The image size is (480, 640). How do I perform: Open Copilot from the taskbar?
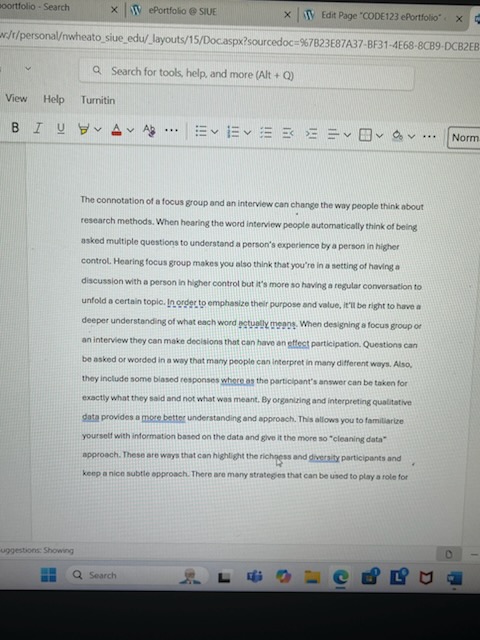(283, 577)
